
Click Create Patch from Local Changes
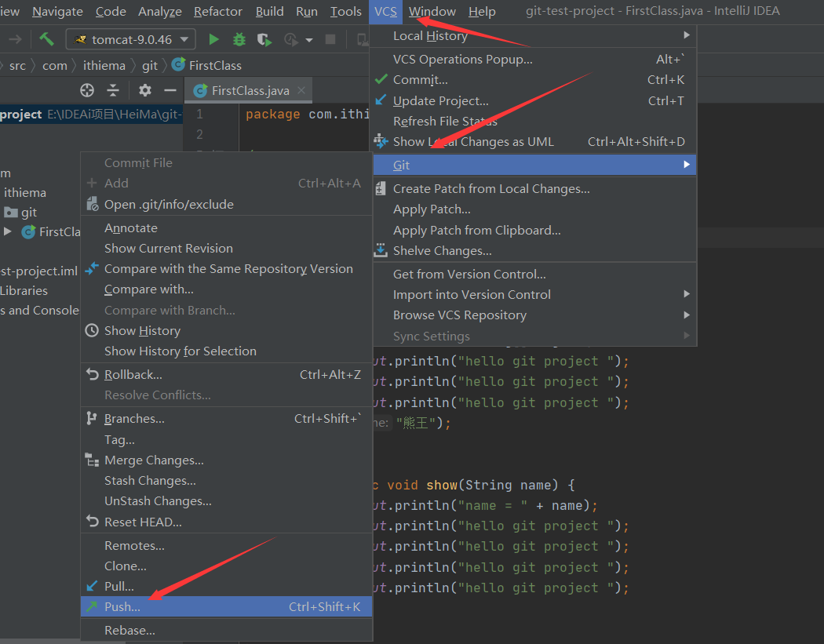pos(534,188)
